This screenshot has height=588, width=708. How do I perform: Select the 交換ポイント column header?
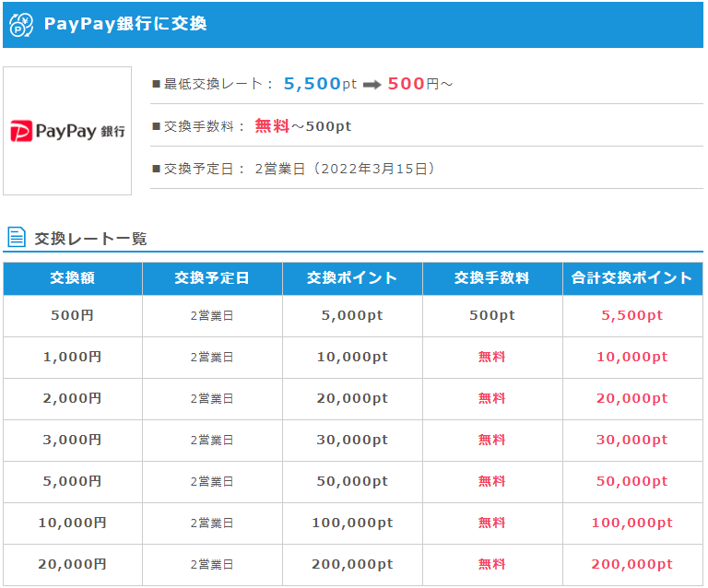352,279
